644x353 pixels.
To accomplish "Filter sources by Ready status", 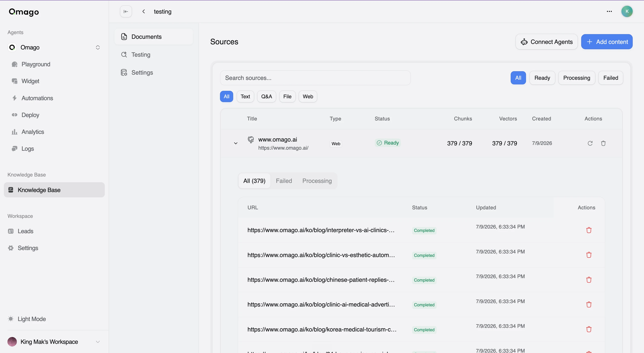I will (542, 78).
